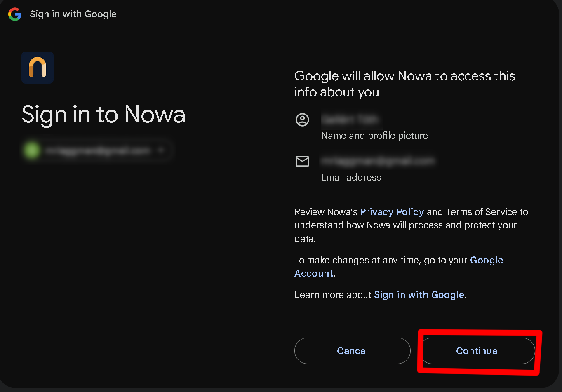Viewport: 562px width, 392px height.
Task: Click the Nowa app logo icon
Action: coord(38,68)
